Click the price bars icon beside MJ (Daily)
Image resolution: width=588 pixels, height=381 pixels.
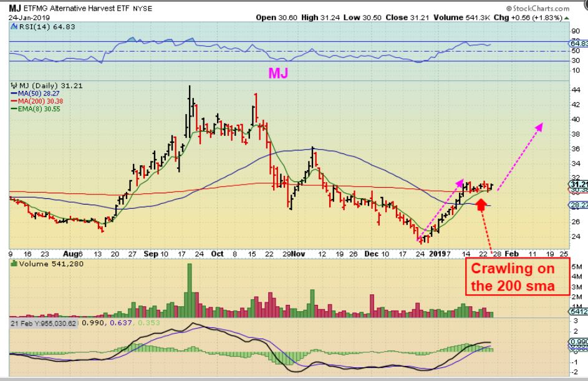pos(14,85)
